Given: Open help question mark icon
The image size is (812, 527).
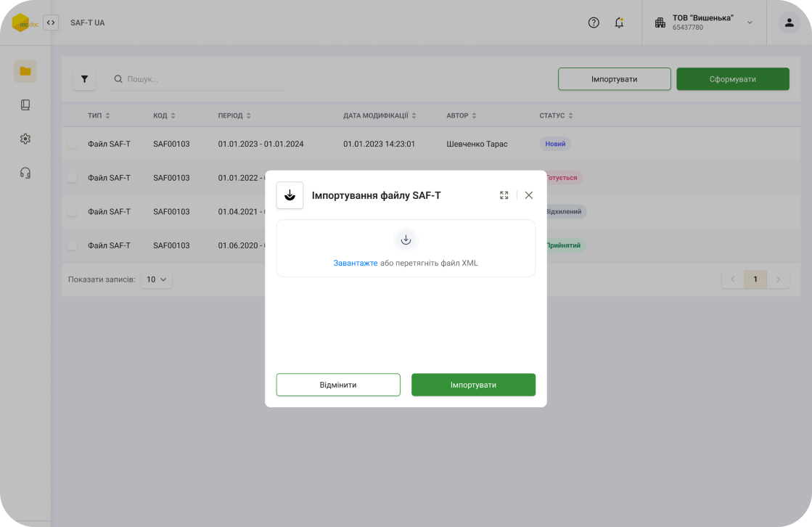Looking at the screenshot, I should click(594, 23).
